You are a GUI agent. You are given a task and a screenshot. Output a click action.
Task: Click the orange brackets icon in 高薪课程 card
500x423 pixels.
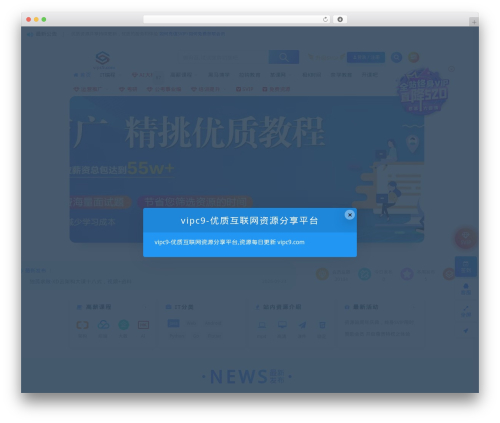(82, 325)
